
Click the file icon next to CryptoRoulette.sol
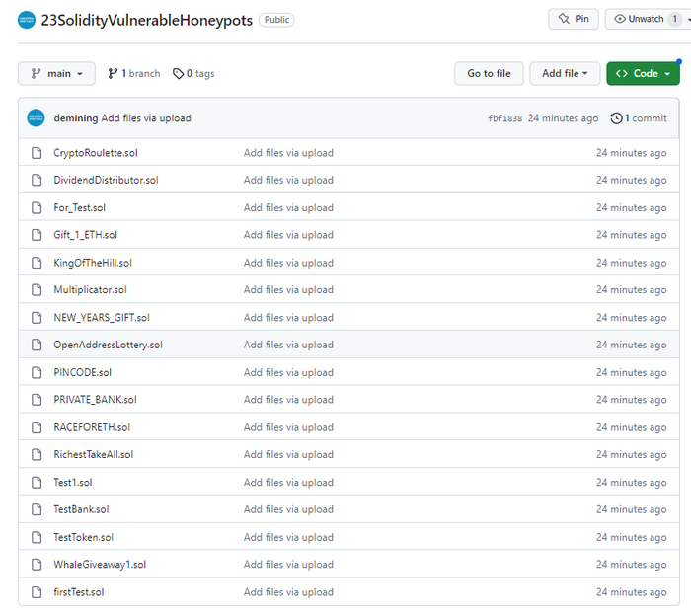click(x=37, y=153)
